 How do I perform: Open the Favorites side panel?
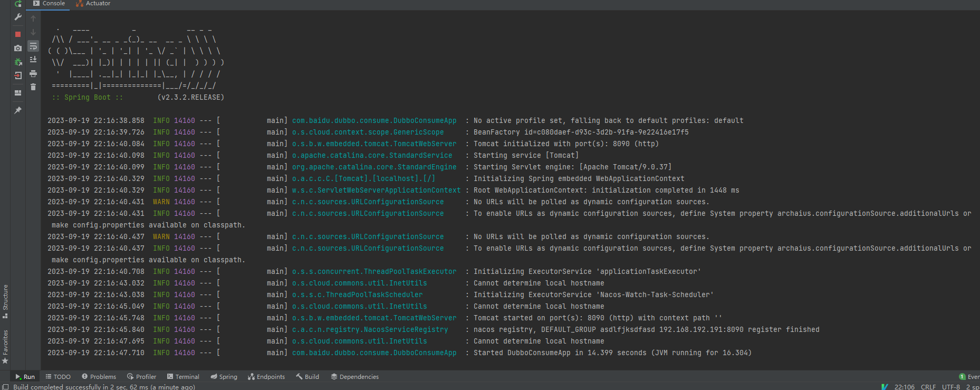(x=5, y=347)
